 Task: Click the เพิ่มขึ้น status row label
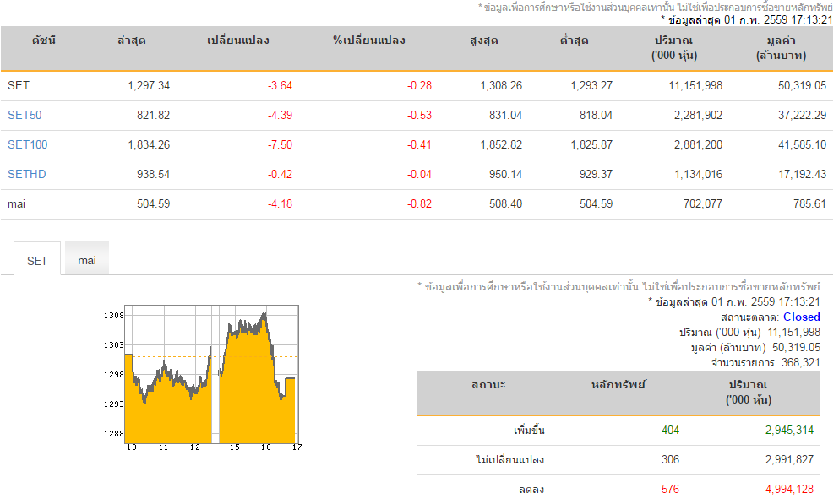point(529,431)
